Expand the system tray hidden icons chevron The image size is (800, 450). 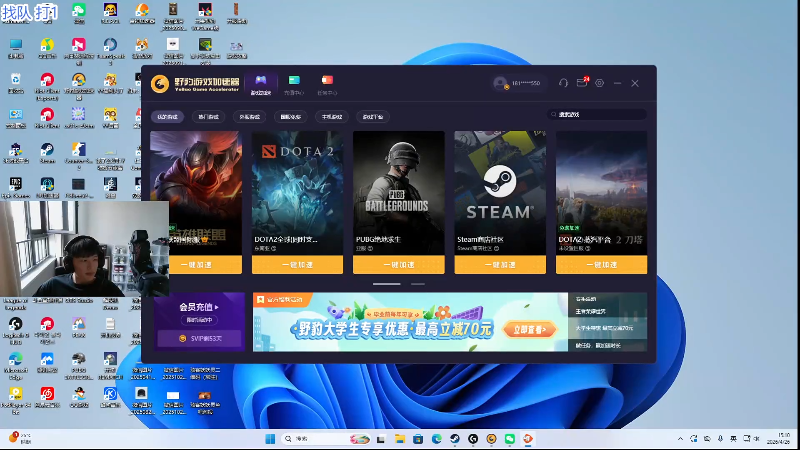tap(680, 439)
